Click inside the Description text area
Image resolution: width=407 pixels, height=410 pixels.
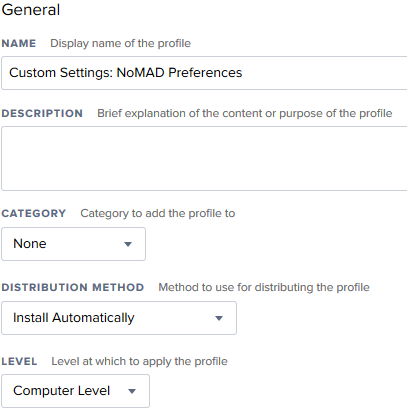[204, 158]
